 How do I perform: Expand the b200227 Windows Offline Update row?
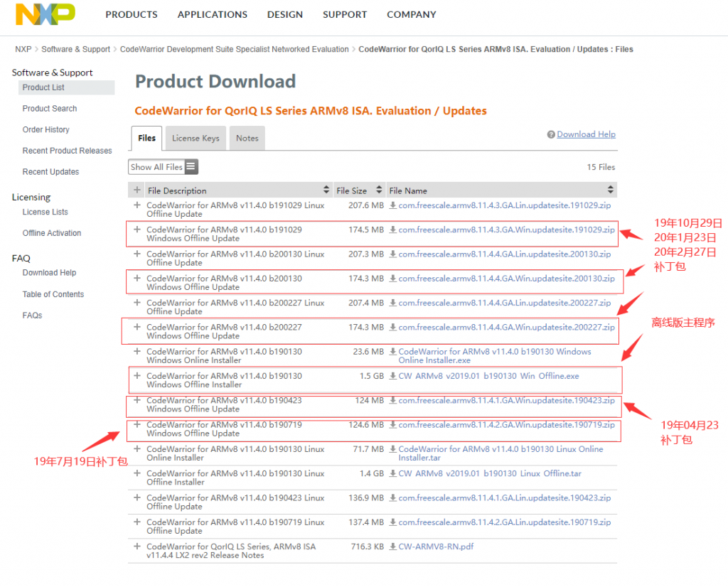pyautogui.click(x=137, y=327)
